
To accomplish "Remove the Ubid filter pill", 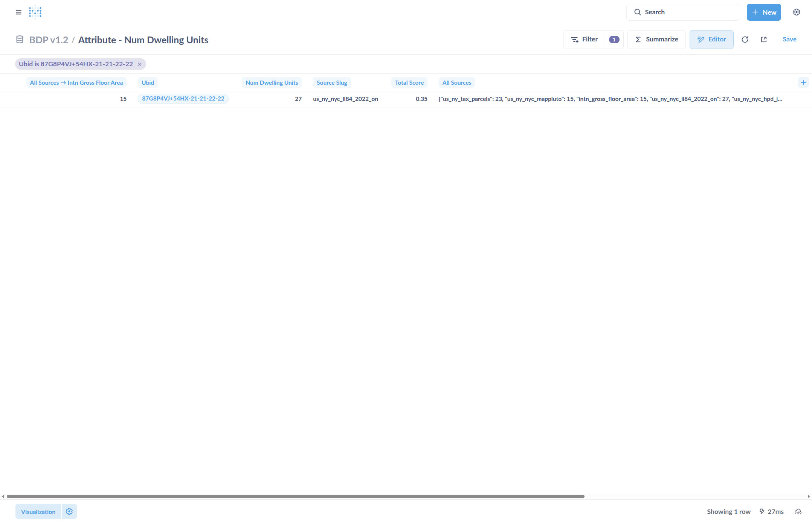I will pos(139,64).
